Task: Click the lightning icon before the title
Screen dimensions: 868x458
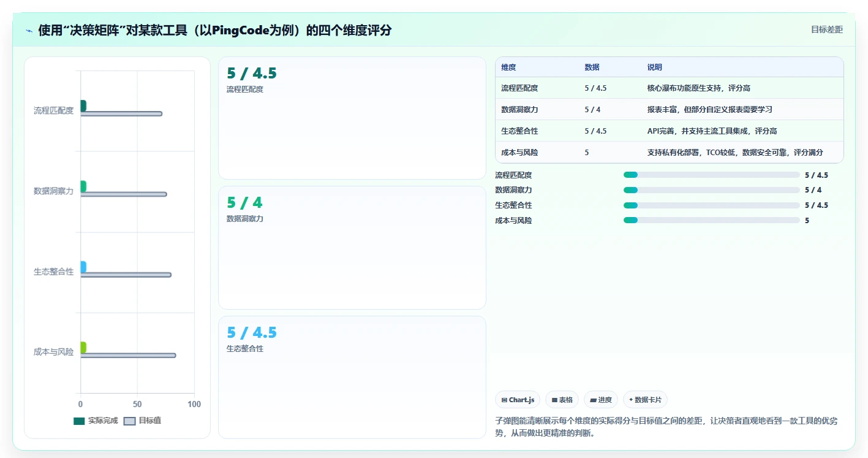Action: (x=29, y=31)
